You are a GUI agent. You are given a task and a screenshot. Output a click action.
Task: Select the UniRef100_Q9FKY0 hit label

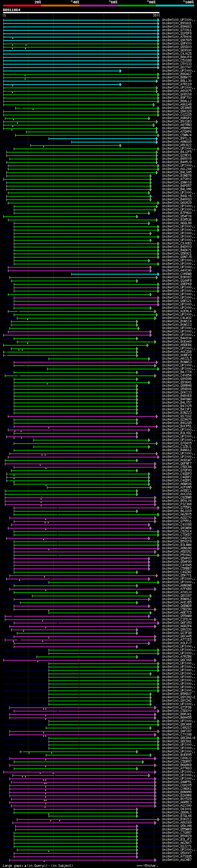[177, 43]
